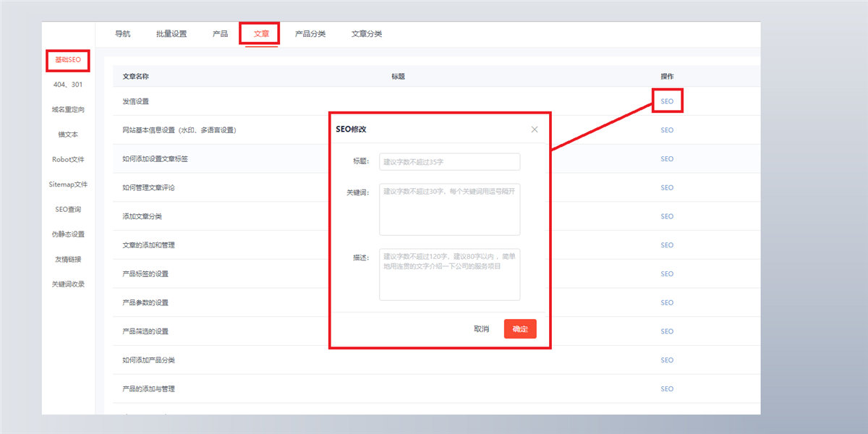
Task: Click article name 发信设置
Action: (136, 101)
